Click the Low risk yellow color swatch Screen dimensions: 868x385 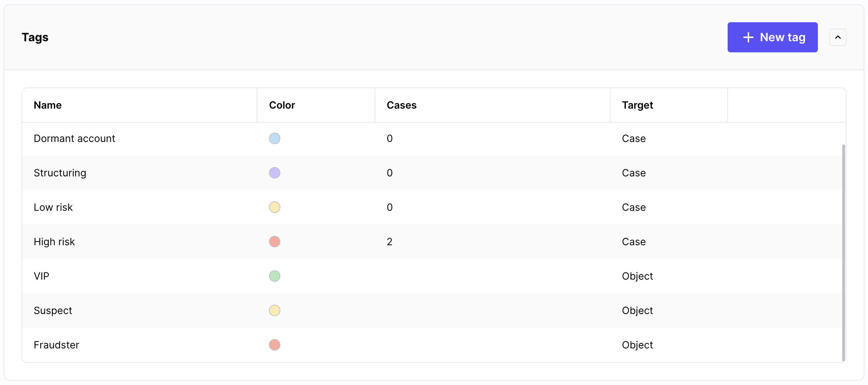[275, 207]
